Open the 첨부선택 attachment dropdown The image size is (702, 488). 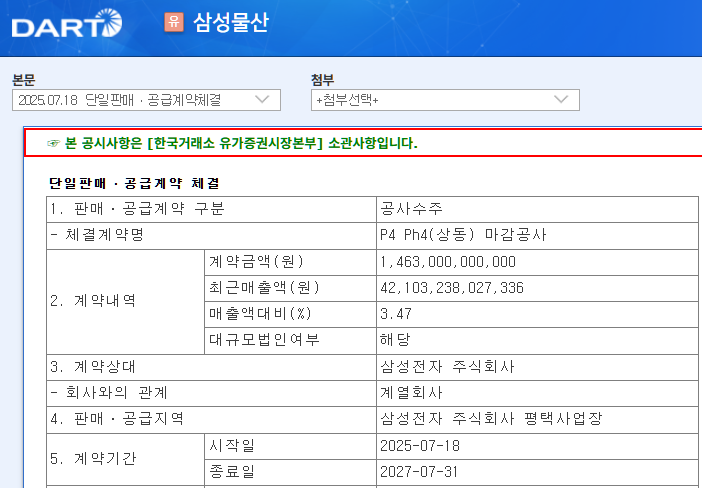445,100
